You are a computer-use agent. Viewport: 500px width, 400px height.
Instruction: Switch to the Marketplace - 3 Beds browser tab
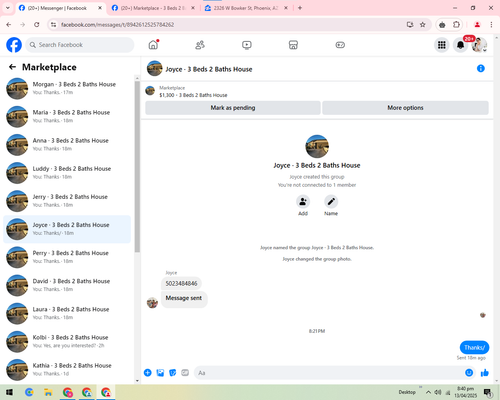(152, 8)
